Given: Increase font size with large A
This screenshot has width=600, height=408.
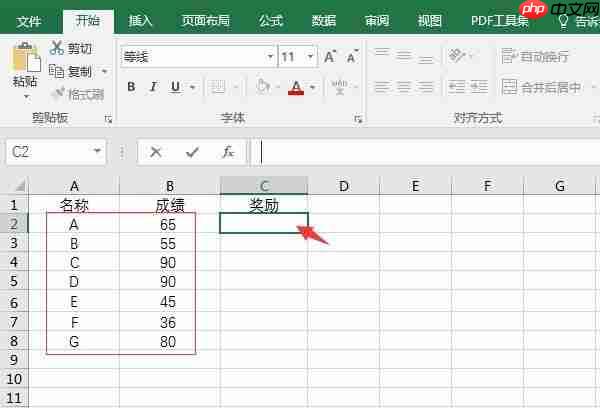Looking at the screenshot, I should 329,57.
